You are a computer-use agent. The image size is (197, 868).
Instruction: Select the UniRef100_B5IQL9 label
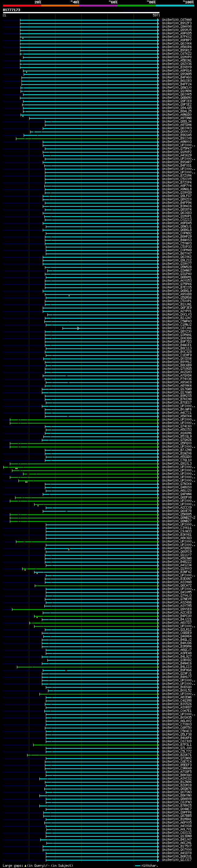pos(176,436)
